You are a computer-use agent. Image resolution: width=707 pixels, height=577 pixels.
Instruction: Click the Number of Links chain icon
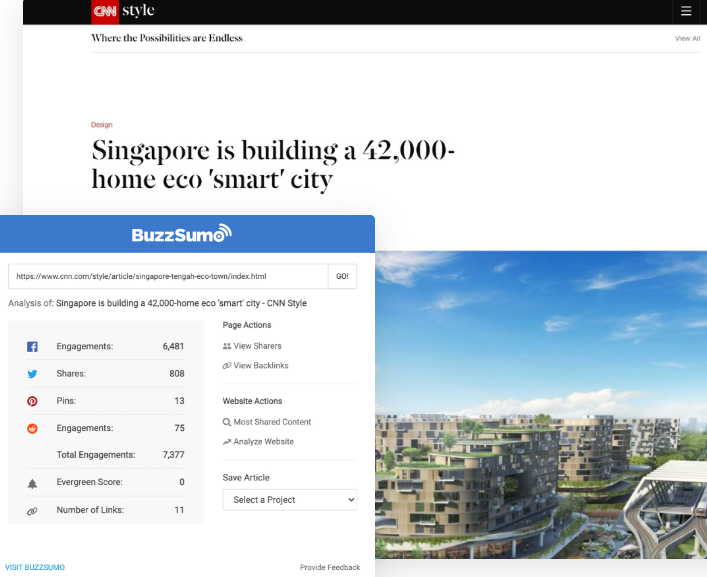[32, 511]
